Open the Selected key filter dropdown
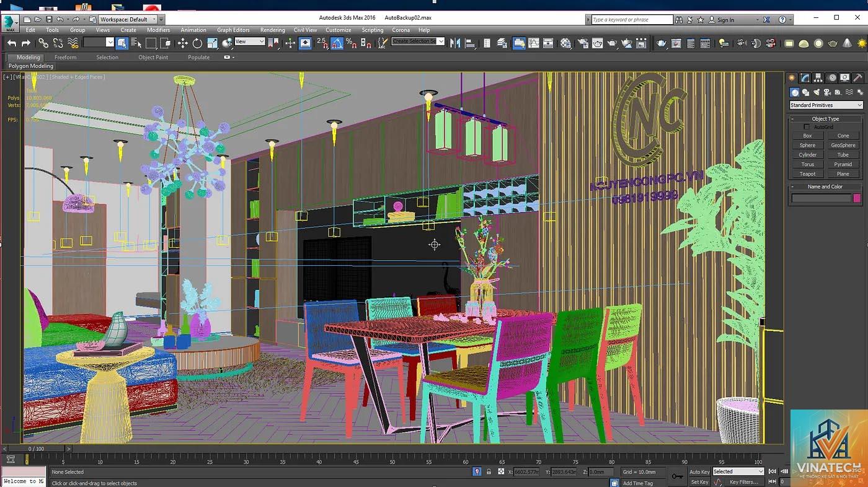 (738, 472)
